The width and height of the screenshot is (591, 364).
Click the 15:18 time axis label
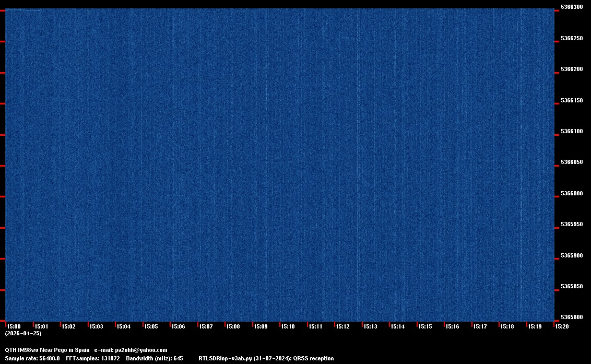pyautogui.click(x=507, y=326)
